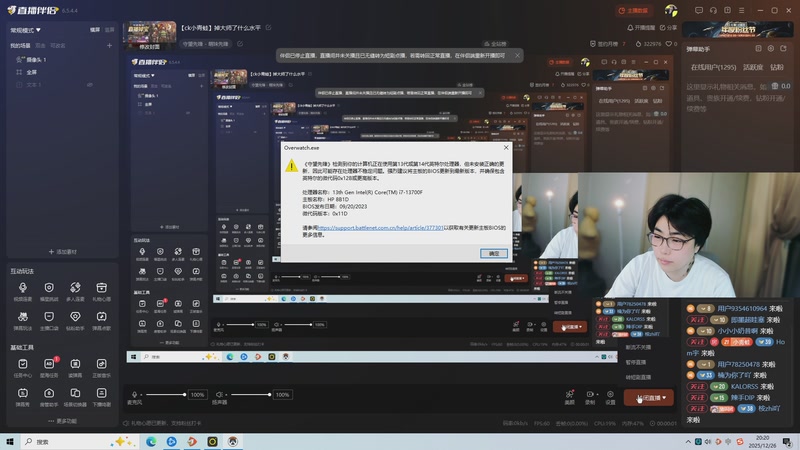Open the 主播口袋 pocket icon
The image size is (800, 450).
(49, 320)
